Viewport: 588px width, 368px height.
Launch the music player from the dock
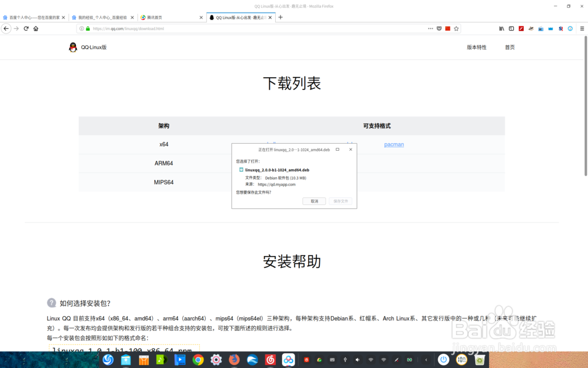(162, 360)
